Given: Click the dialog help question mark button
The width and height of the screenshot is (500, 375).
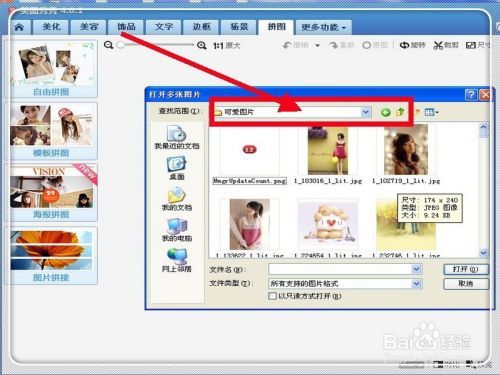Looking at the screenshot, I should pos(471,95).
